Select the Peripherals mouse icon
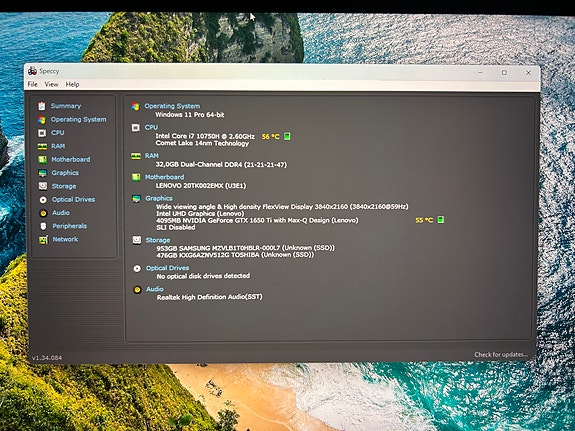The image size is (575, 431). [43, 226]
